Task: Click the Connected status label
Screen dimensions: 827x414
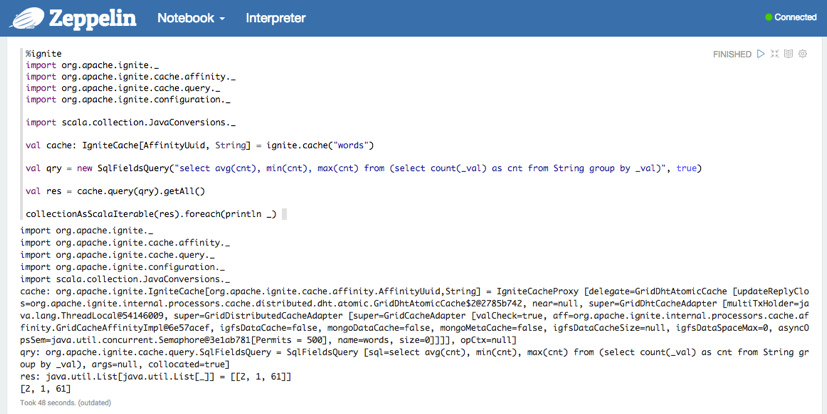Action: (796, 18)
